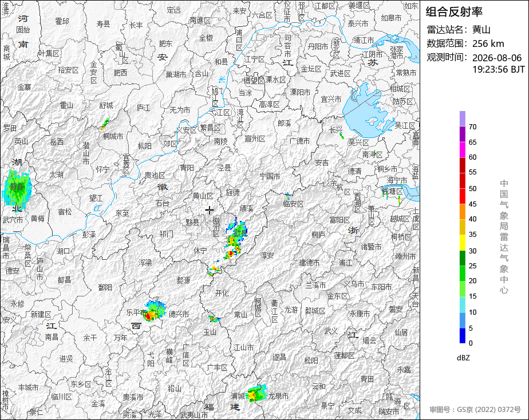Click the dBZ unit label below legend
Viewport: 529px width, 420px height.
coord(463,358)
